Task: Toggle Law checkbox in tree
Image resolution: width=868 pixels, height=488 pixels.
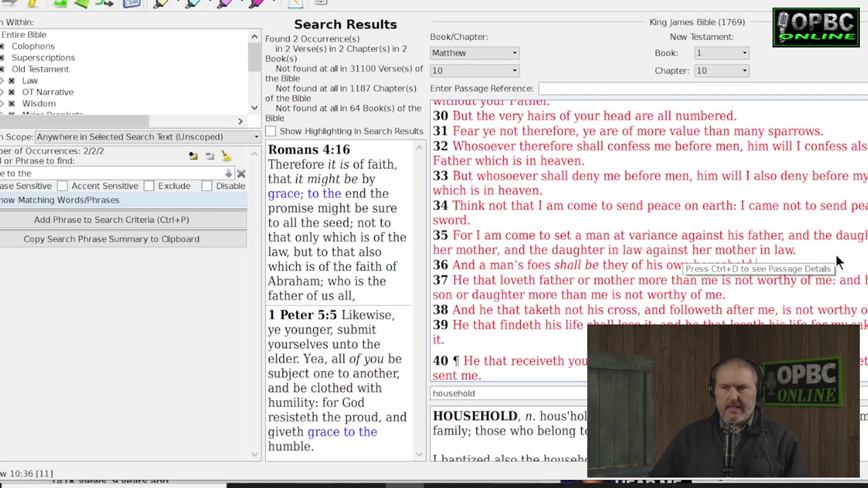Action: (12, 81)
